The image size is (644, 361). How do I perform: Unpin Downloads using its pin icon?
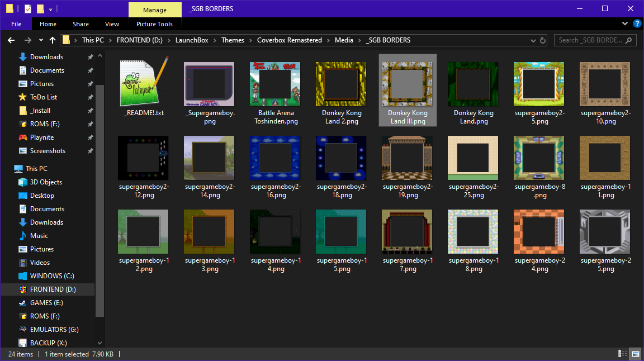pos(91,57)
